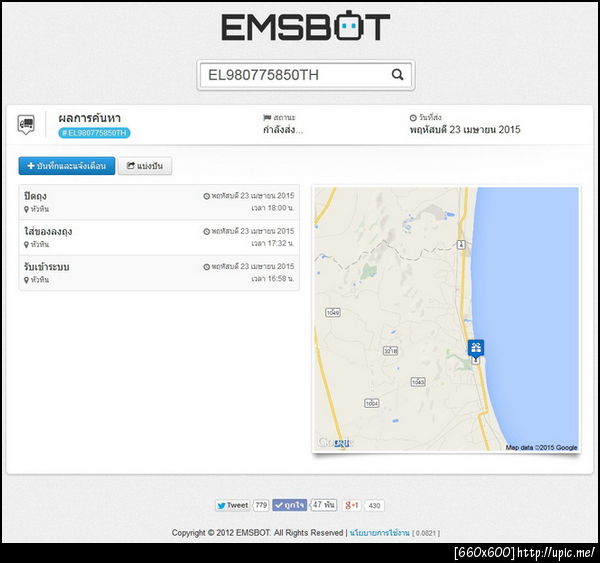Image resolution: width=600 pixels, height=563 pixels.
Task: Select the 17:32 tracking event row
Action: click(x=159, y=237)
